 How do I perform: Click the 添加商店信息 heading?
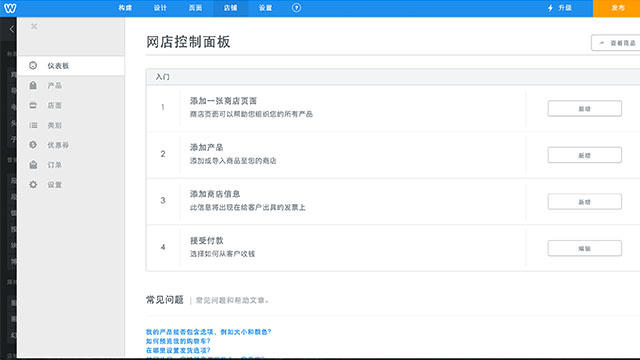(215, 194)
